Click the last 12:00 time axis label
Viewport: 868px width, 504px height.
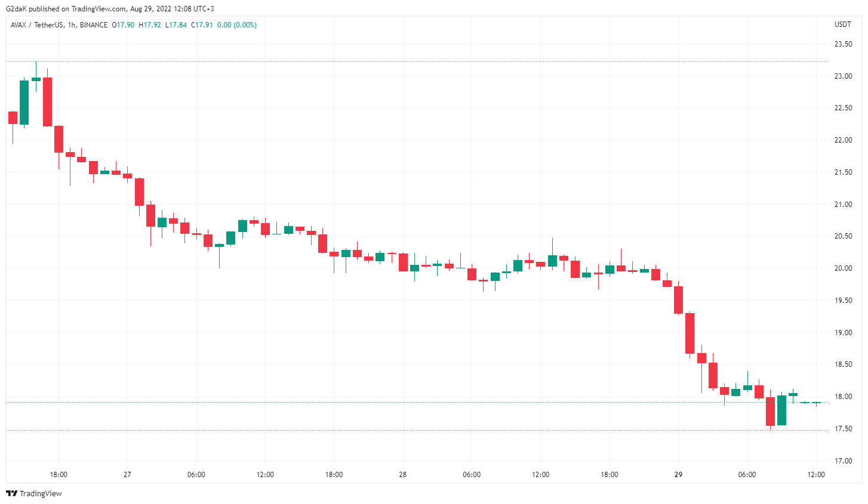pos(816,475)
